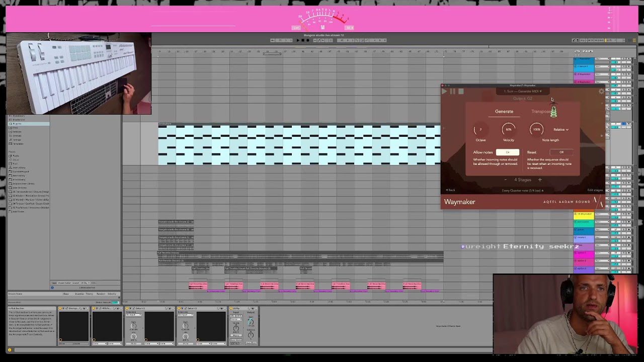Click the Utility Balance knob
Screen dimensions: 644x362
coord(251,335)
